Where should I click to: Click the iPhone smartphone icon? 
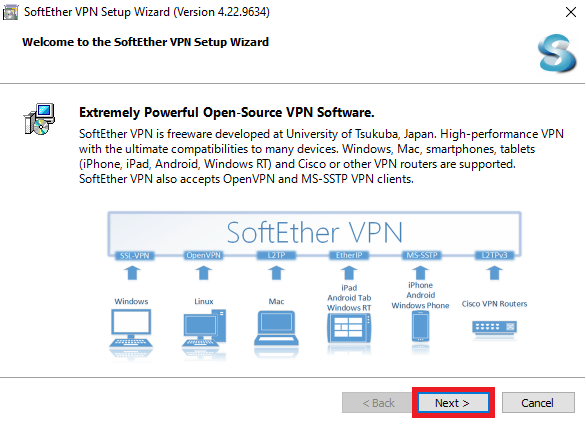click(420, 326)
